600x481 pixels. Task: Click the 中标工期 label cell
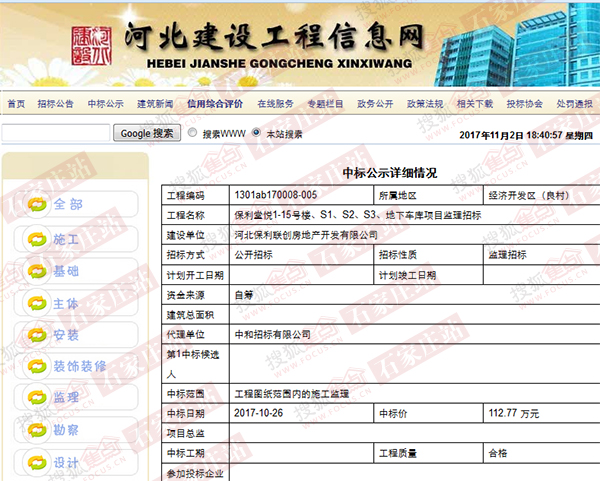pos(196,453)
